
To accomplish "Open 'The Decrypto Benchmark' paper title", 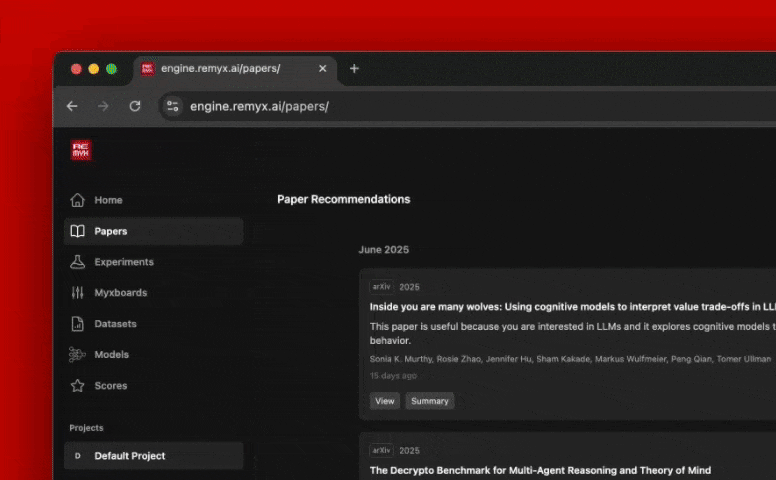I will click(540, 470).
